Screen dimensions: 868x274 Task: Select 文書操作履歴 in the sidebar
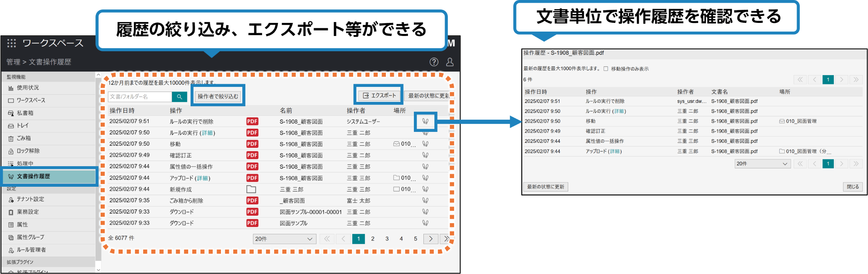(49, 176)
